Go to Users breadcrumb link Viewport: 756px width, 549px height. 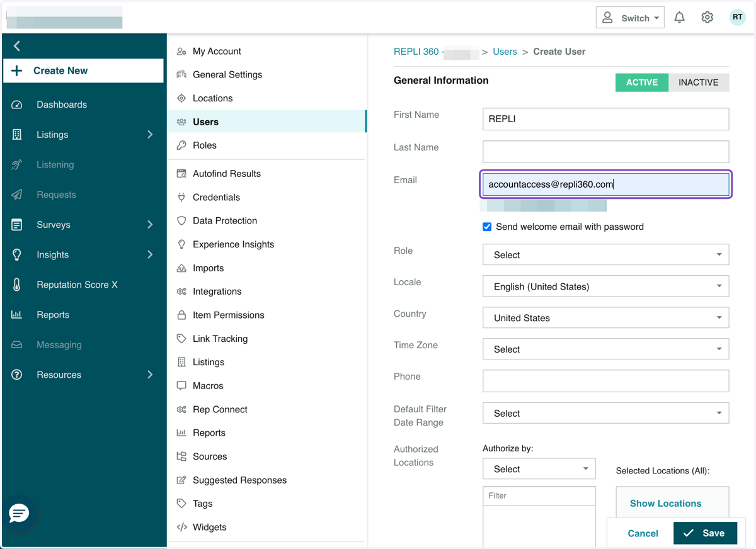click(505, 52)
